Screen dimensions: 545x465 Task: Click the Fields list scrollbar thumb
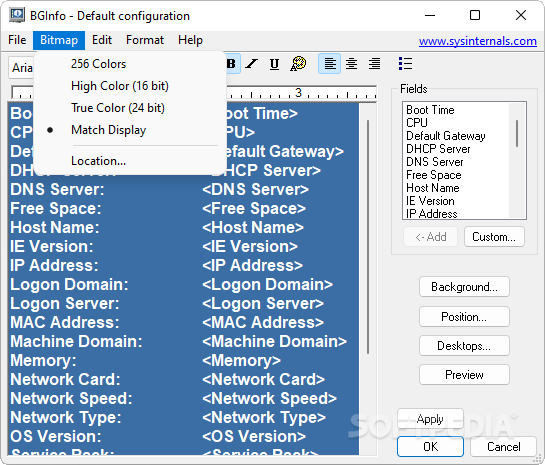point(517,133)
